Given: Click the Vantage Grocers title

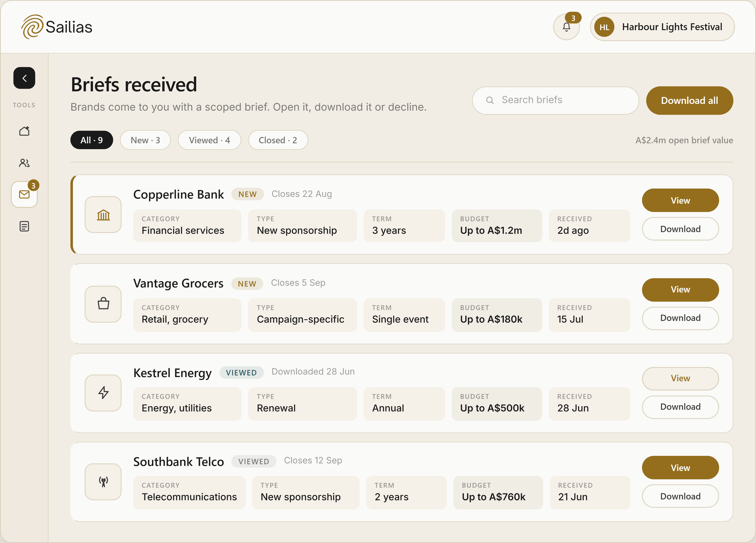Looking at the screenshot, I should [178, 283].
